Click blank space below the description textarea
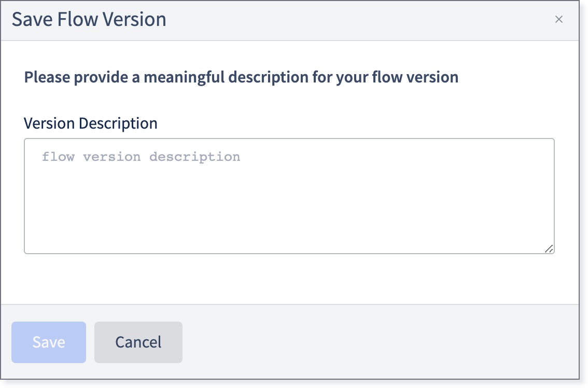Viewport: 588px width, 388px height. coord(289,279)
